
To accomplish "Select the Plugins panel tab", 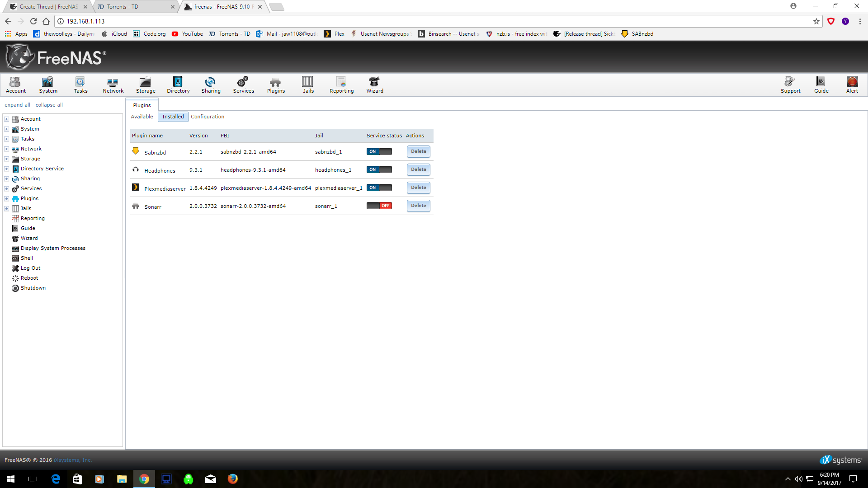I will [x=142, y=105].
